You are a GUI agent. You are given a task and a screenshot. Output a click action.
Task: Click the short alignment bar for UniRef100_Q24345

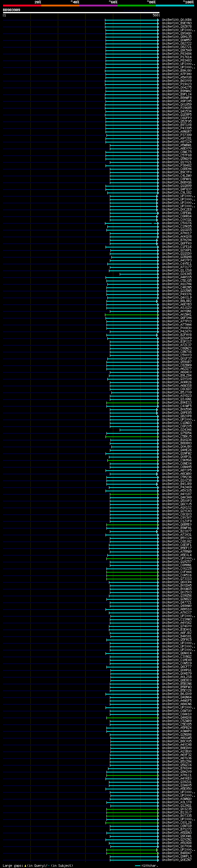coord(139,274)
